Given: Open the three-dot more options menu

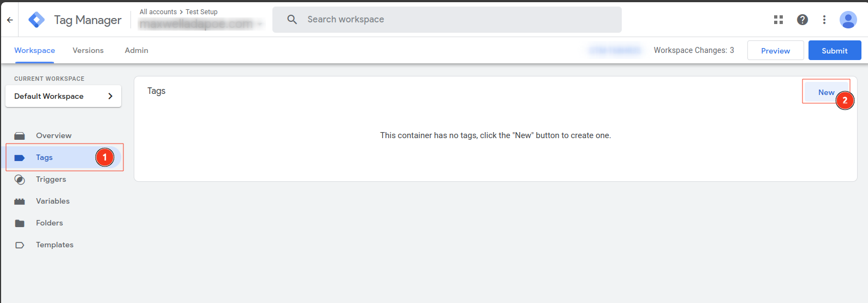Looking at the screenshot, I should pyautogui.click(x=824, y=20).
